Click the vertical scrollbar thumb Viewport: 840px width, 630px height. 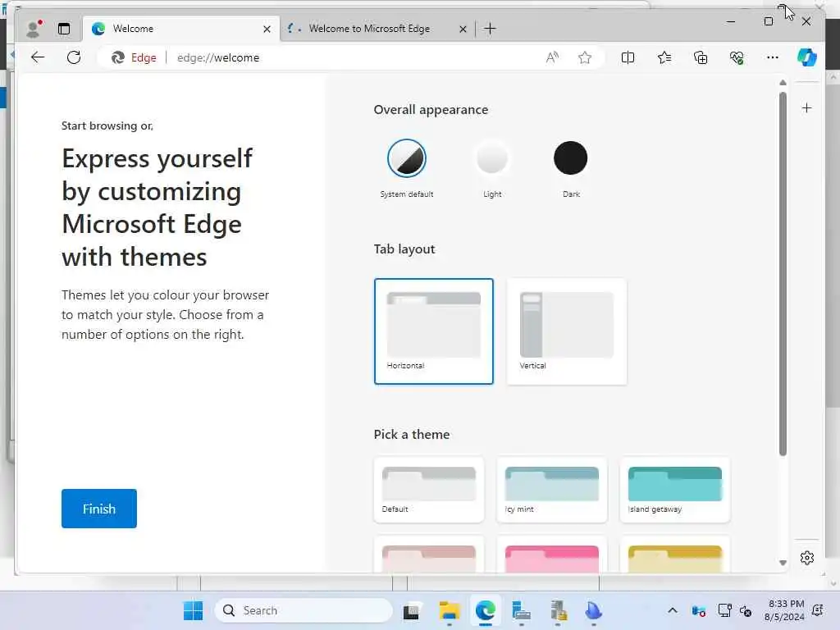pos(783,274)
